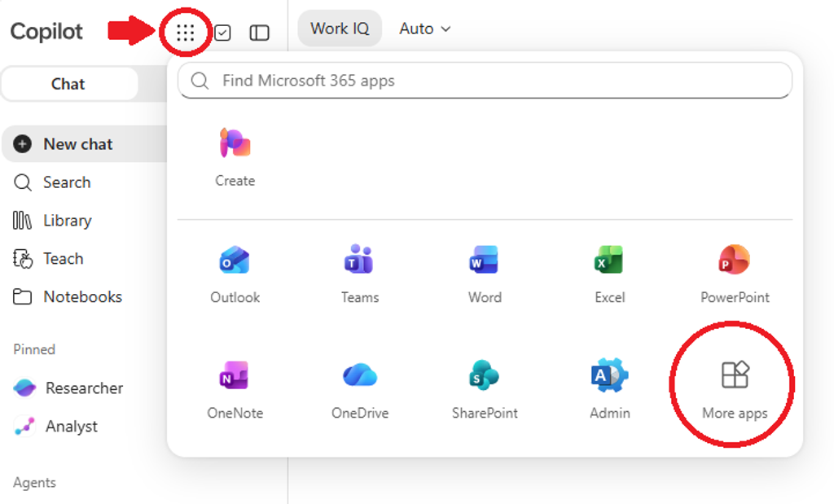
Task: Click the checkbox task icon beside launcher
Action: (222, 33)
